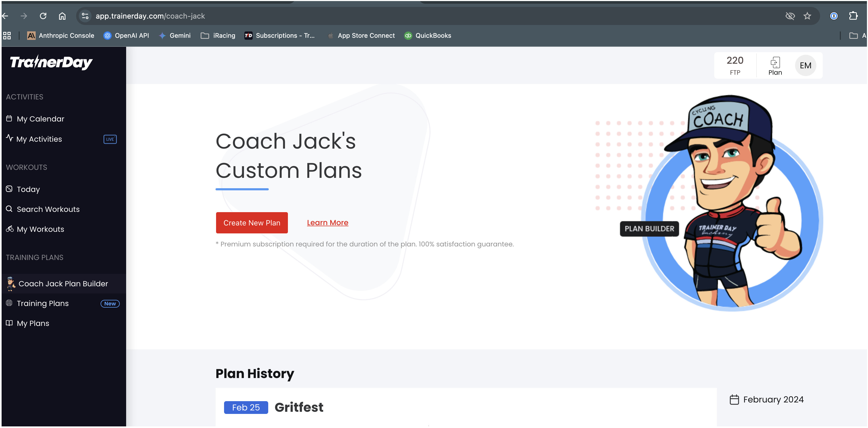The height and width of the screenshot is (428, 868).
Task: Open QuickBooks bookmark
Action: pos(428,35)
